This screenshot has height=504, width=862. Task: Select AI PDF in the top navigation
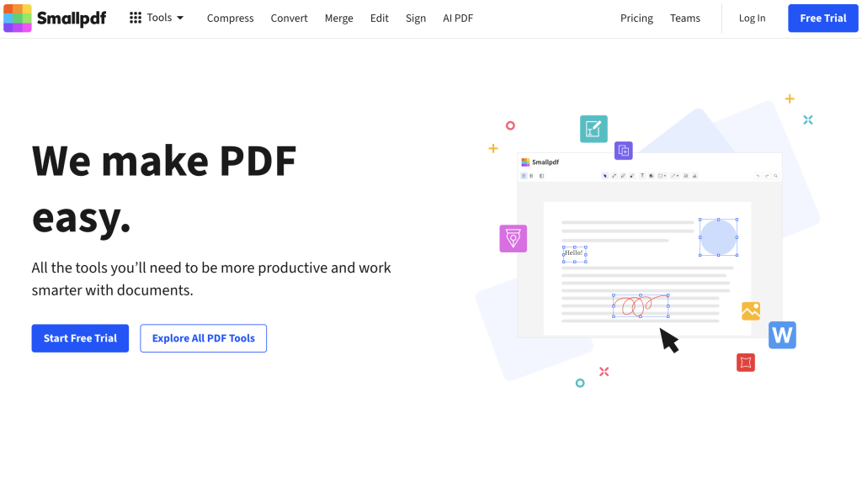click(457, 17)
